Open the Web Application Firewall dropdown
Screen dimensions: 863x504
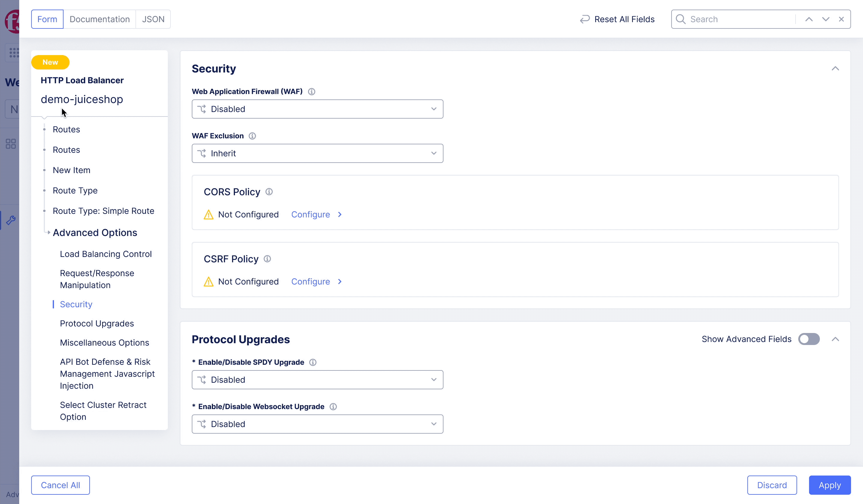(x=317, y=109)
